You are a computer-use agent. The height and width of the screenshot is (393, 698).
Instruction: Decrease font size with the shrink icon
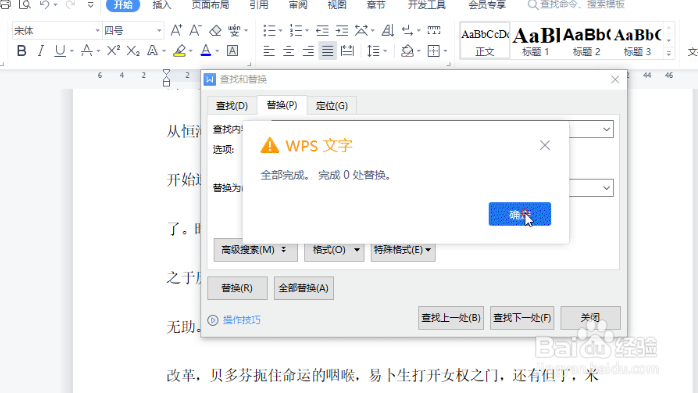195,31
